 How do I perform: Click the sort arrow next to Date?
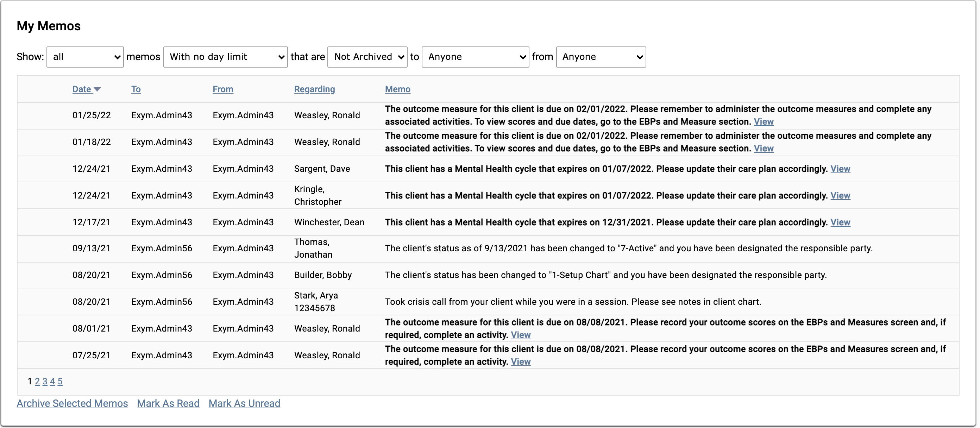coord(98,89)
